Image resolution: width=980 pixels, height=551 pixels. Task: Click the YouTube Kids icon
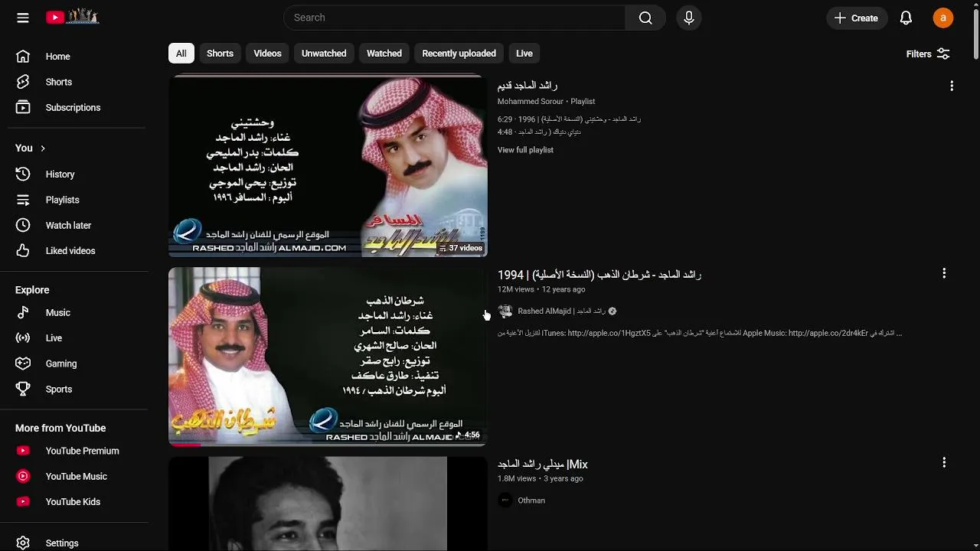(23, 501)
